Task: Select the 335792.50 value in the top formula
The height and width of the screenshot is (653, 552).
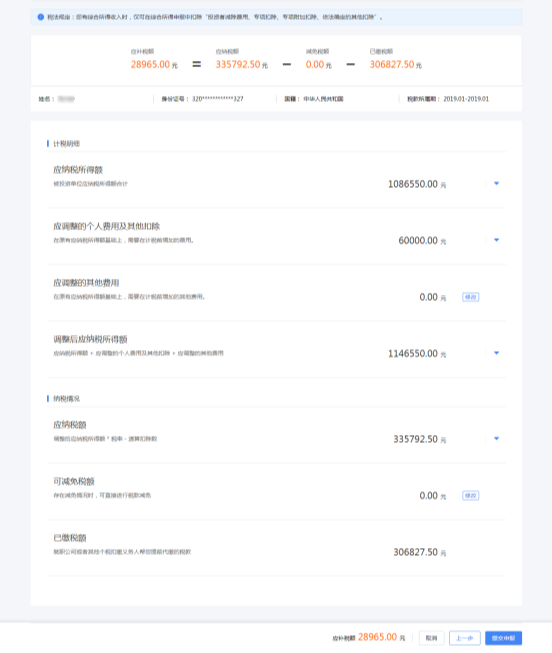Action: tap(238, 65)
